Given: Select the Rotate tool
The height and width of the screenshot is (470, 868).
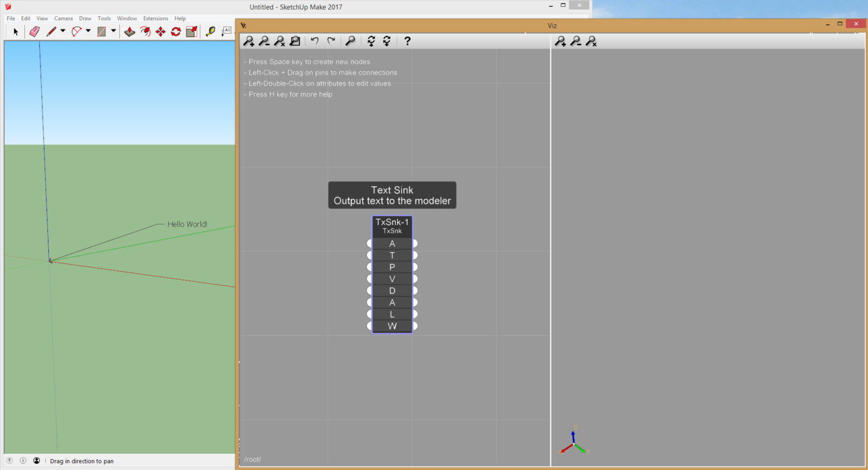Looking at the screenshot, I should pos(175,31).
